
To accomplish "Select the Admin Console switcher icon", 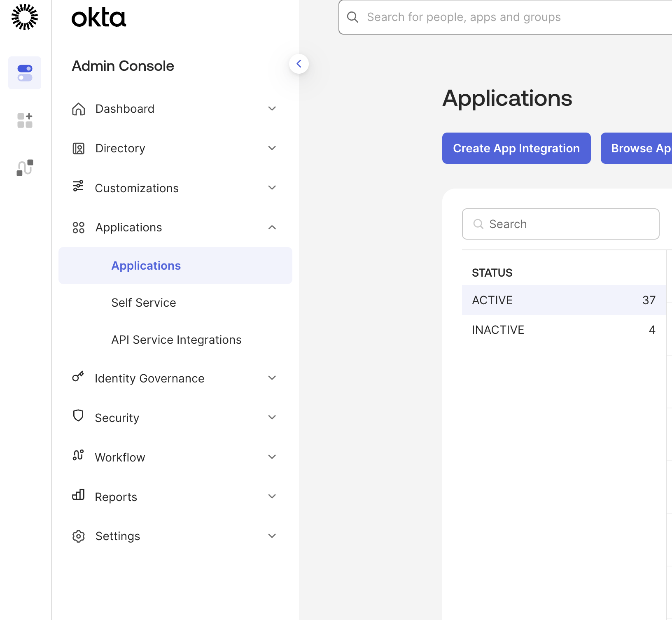I will coord(25,72).
